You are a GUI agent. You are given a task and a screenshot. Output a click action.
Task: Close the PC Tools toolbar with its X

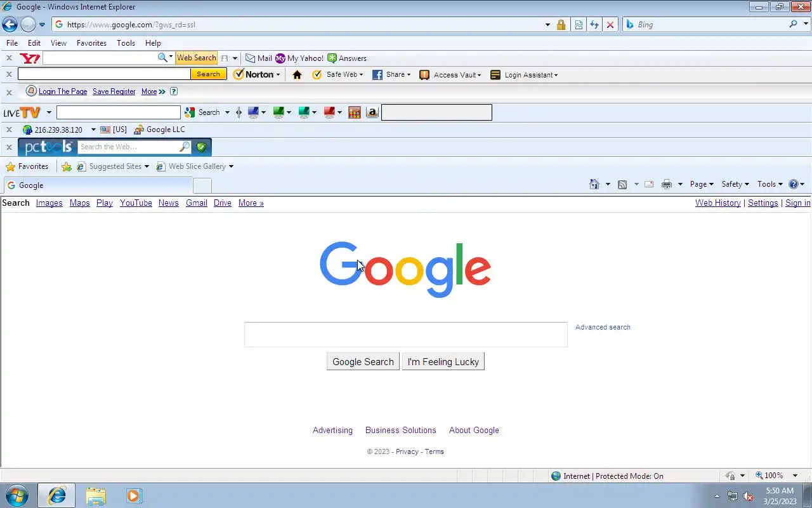pyautogui.click(x=9, y=147)
